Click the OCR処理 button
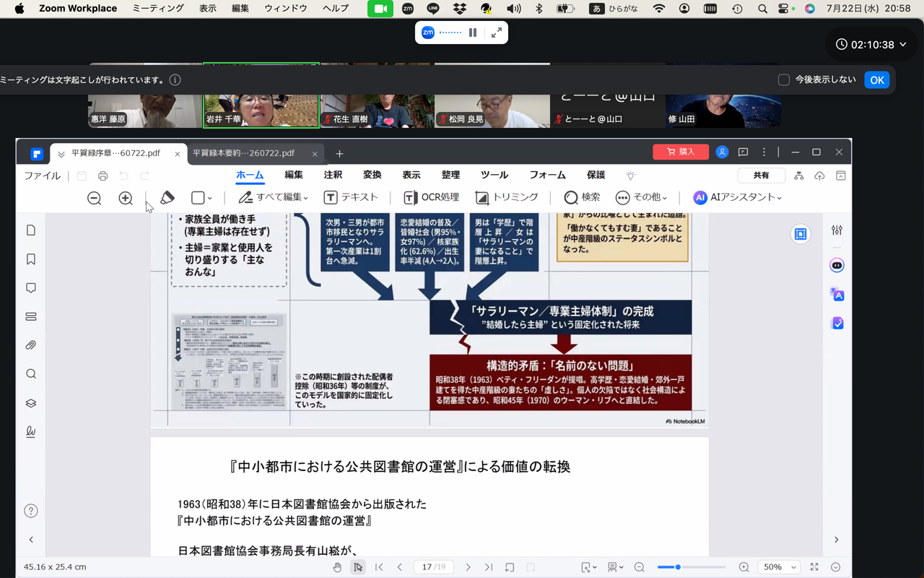This screenshot has height=578, width=924. (x=431, y=197)
